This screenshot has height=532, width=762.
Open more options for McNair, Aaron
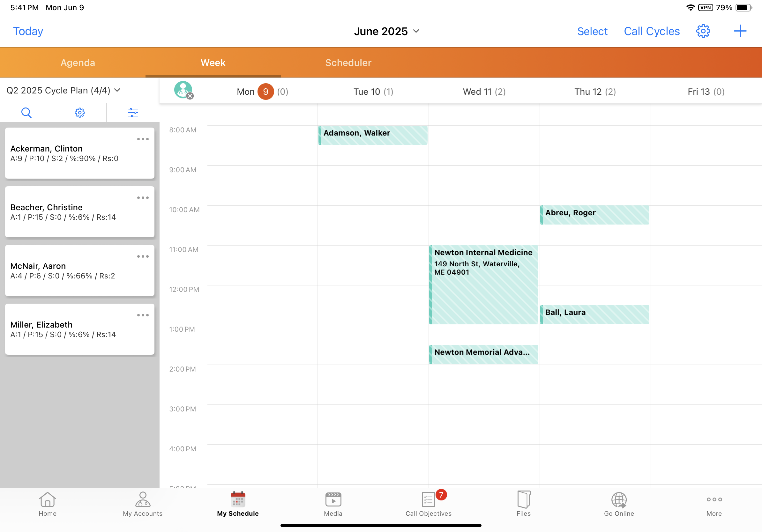pos(143,256)
